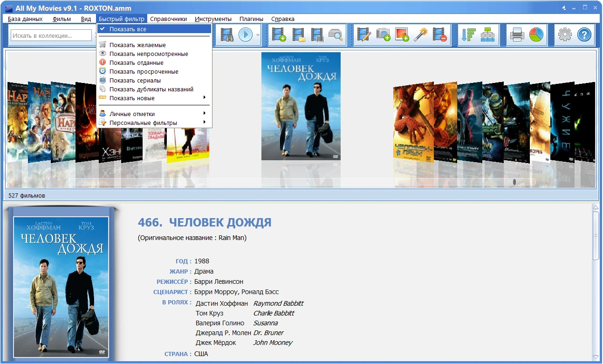
Task: Click the search in collection field
Action: coord(51,35)
